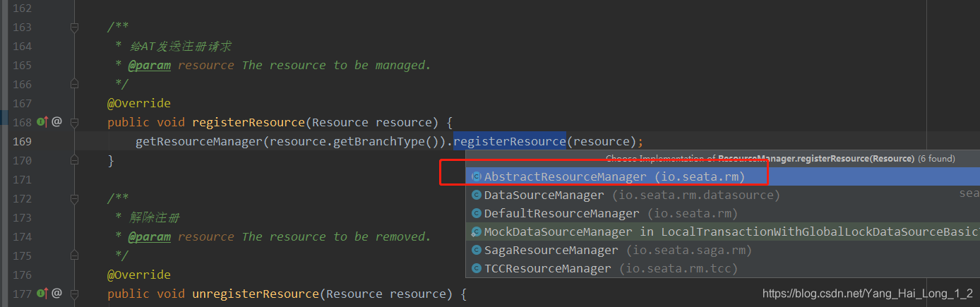
Task: Click line number 173 in the gutter
Action: tap(23, 217)
